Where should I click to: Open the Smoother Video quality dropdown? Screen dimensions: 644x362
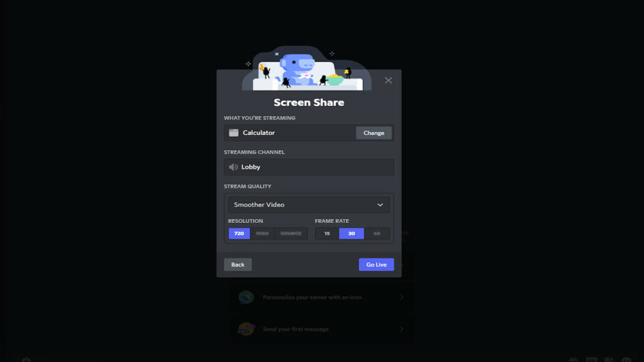pyautogui.click(x=309, y=204)
